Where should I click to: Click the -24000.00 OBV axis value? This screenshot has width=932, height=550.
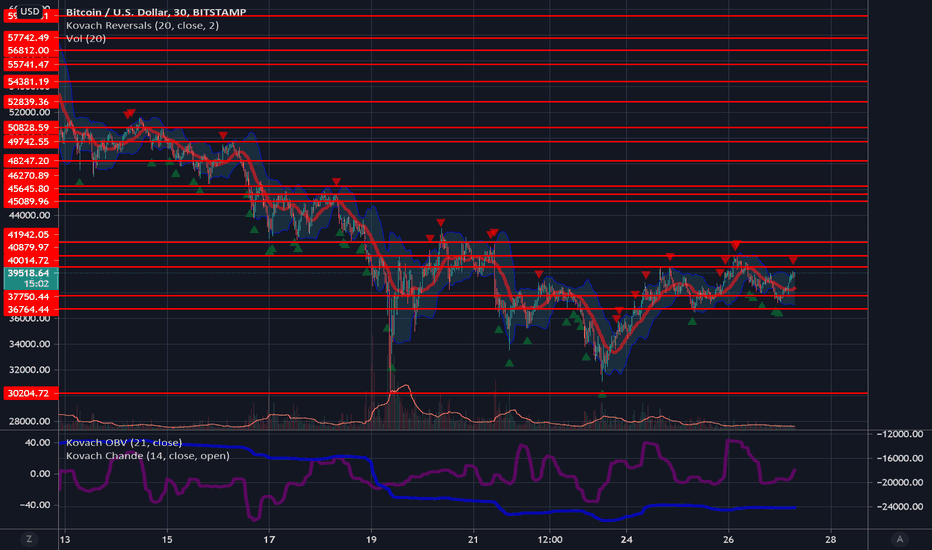(900, 507)
